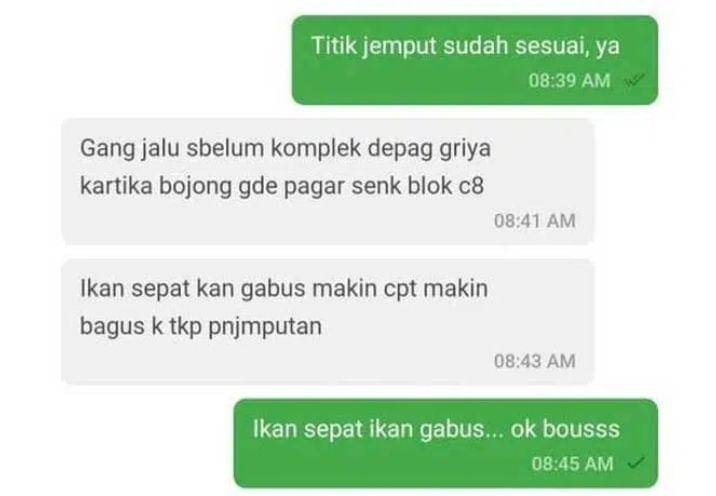Click the word 'kartika' in grey message
This screenshot has height=496, width=716.
(x=116, y=187)
